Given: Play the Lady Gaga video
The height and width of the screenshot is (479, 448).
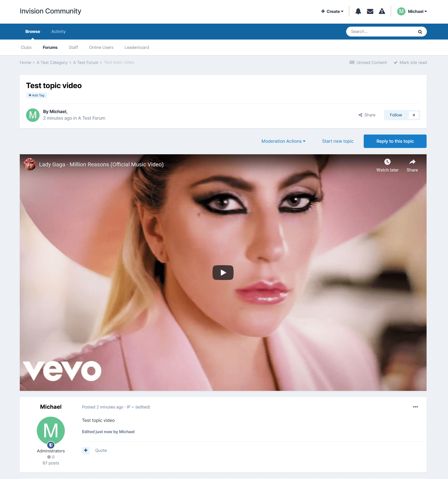Looking at the screenshot, I should (223, 273).
